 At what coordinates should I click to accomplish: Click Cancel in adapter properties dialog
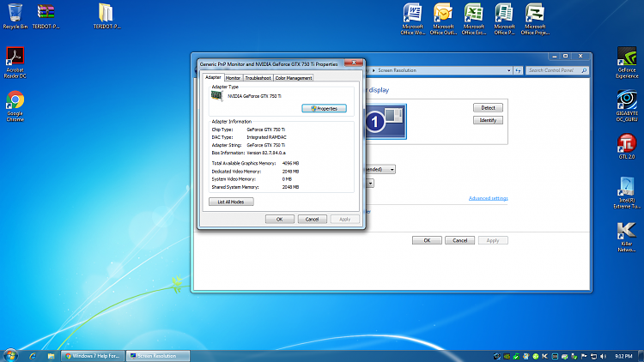[x=312, y=219]
